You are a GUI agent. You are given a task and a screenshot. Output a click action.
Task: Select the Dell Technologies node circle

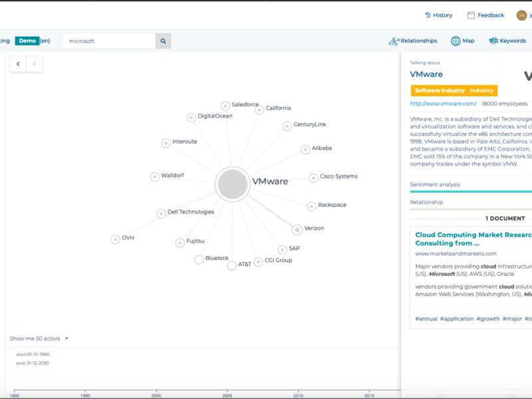click(x=161, y=213)
